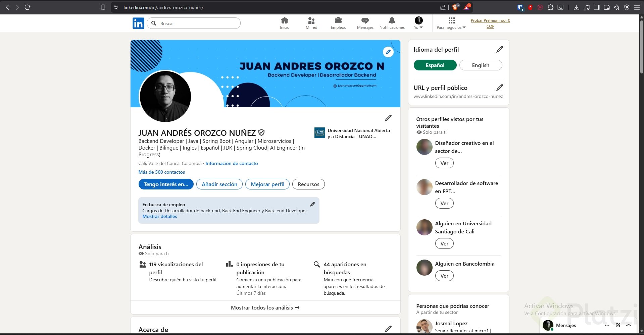The height and width of the screenshot is (335, 644).
Task: Open Mensajes in the top navigation
Action: coord(365,23)
